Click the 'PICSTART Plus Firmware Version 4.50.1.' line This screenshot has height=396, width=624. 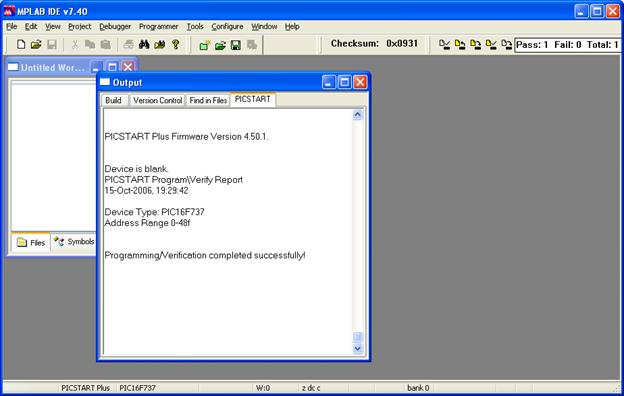click(187, 137)
